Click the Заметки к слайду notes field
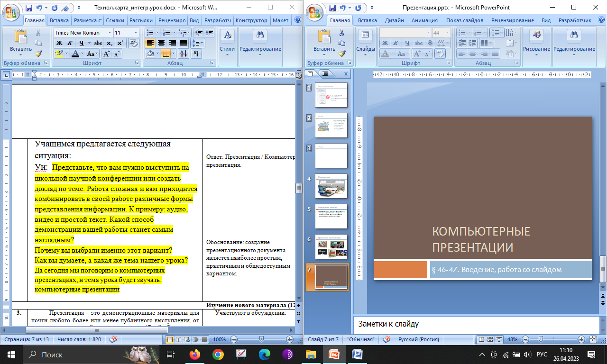607x364 pixels. click(476, 324)
